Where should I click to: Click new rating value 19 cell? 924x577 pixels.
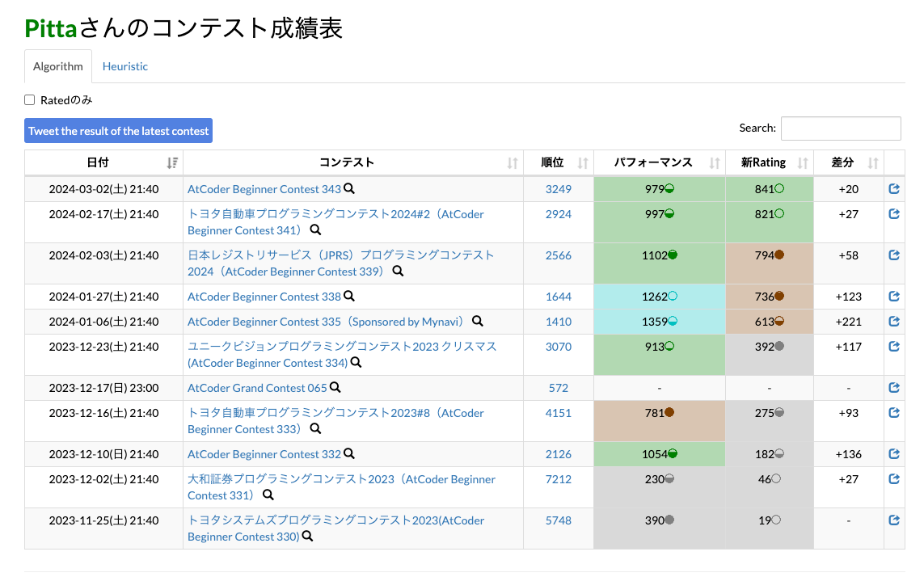coord(770,529)
